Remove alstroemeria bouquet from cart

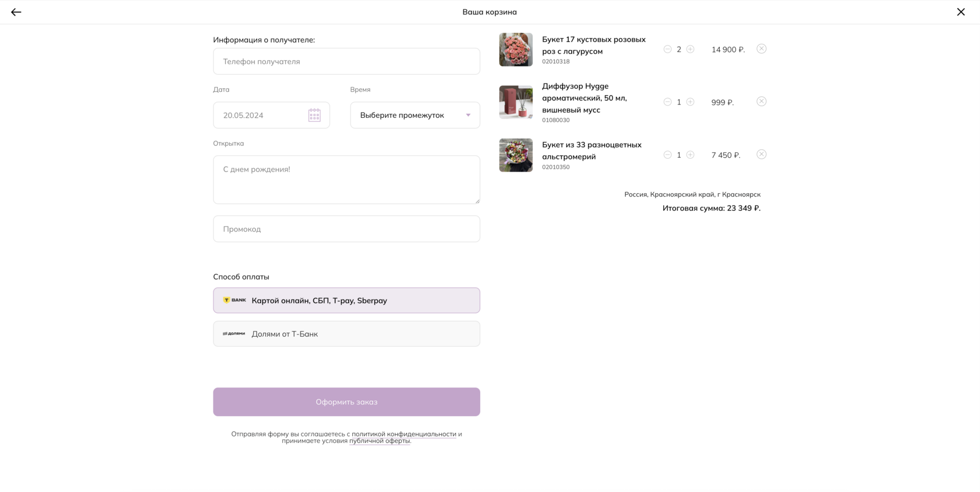[x=761, y=155]
